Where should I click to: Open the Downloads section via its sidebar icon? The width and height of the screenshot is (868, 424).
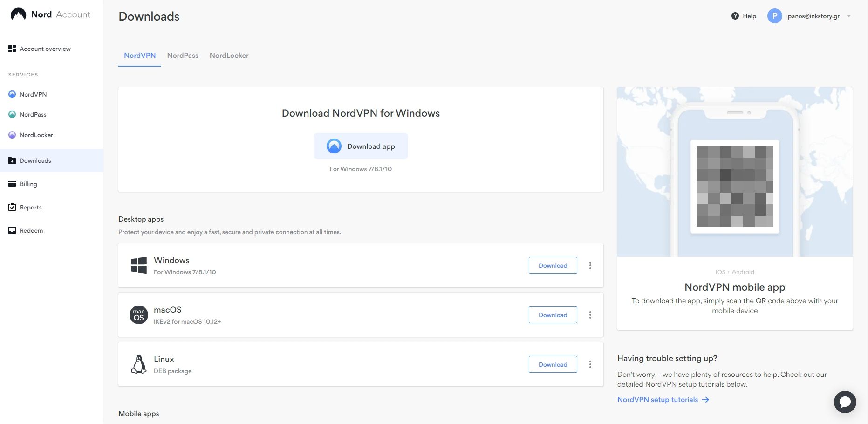click(12, 160)
